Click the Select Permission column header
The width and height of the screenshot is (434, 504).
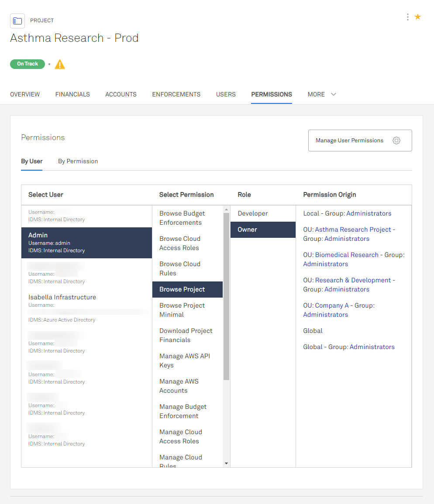click(x=186, y=195)
